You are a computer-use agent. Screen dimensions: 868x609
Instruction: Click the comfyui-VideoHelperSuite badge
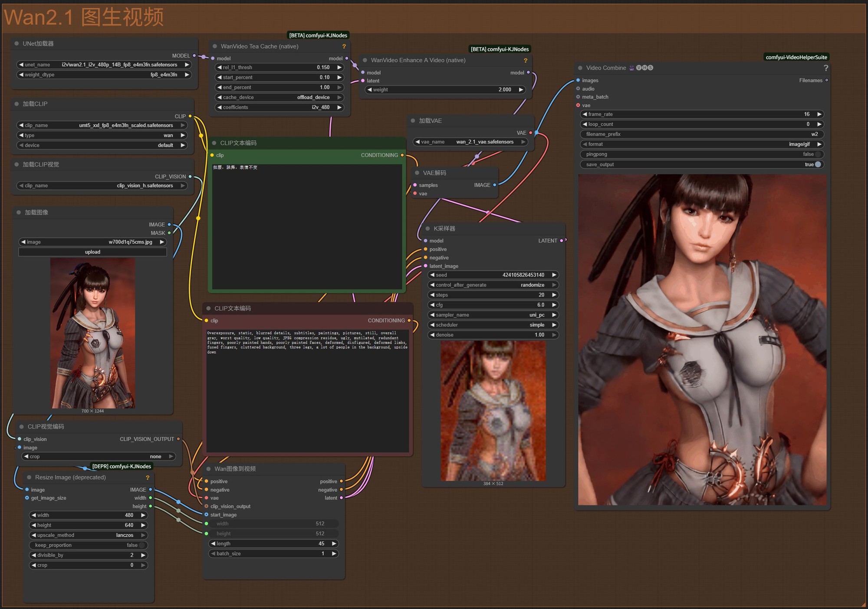click(x=796, y=57)
